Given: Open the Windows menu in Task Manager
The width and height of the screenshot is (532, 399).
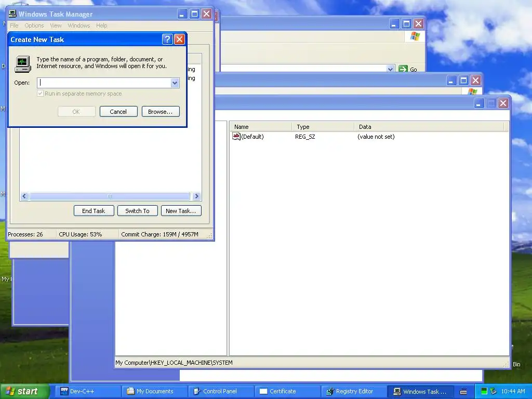Looking at the screenshot, I should 79,25.
